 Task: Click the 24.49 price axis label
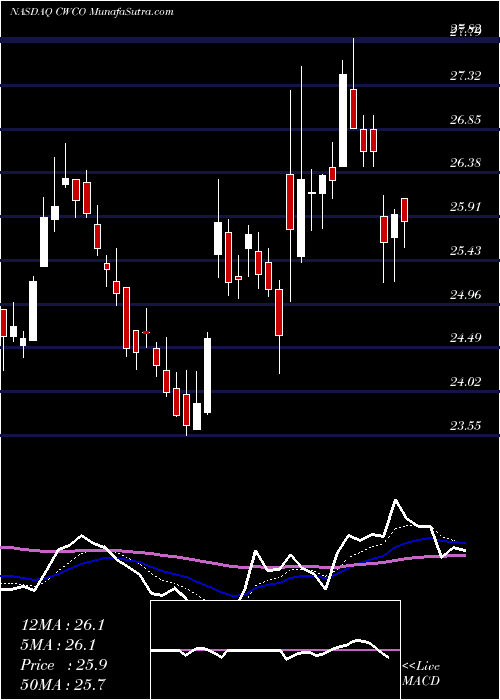click(465, 338)
